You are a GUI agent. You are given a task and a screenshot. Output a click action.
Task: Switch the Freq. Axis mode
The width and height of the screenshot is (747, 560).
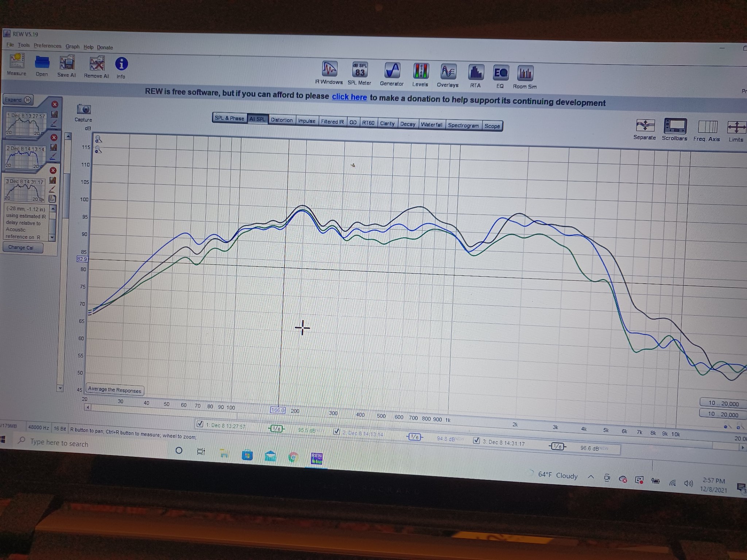click(707, 131)
